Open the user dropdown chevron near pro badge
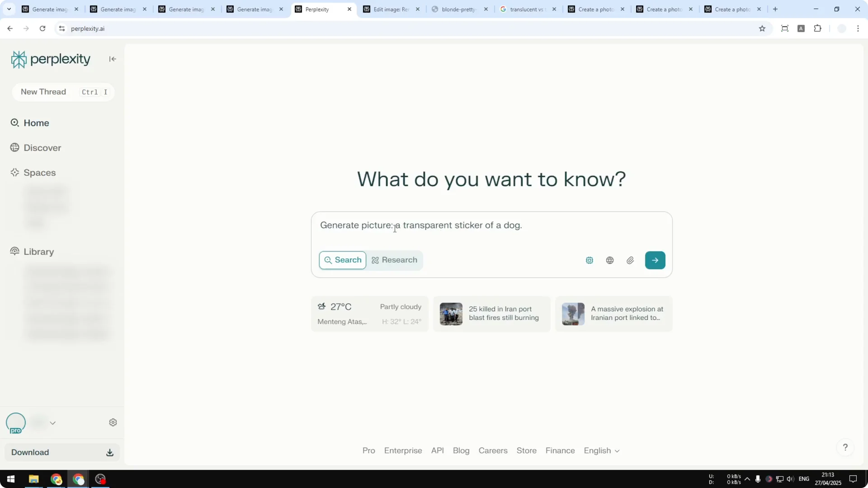This screenshot has height=488, width=868. [53, 422]
